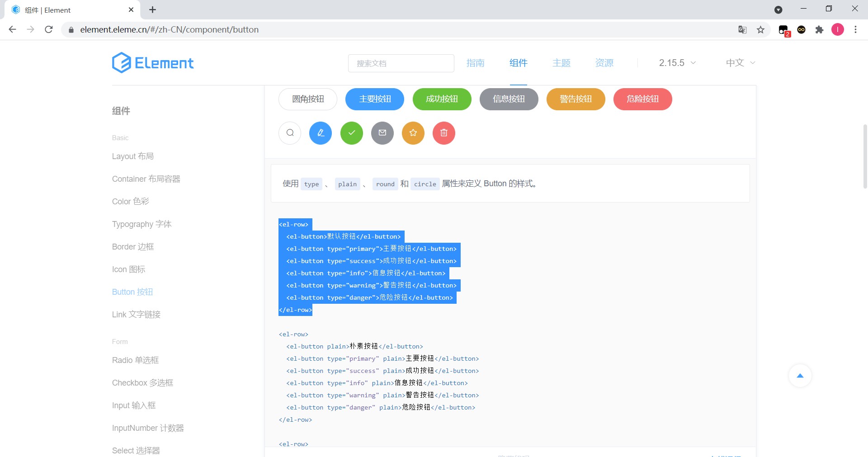Click the 圆角按钮 round button
Image resolution: width=868 pixels, height=457 pixels.
click(308, 99)
